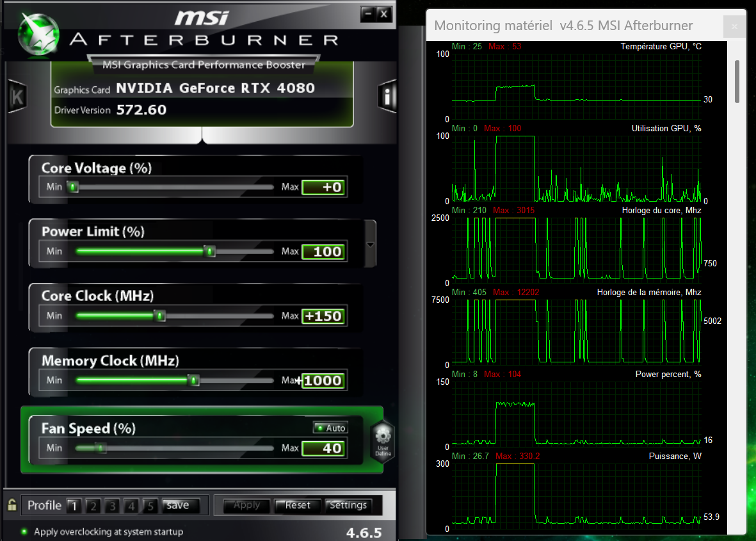Toggle Apply overclocking at system startup
Screen dimensions: 756x541
tap(24, 531)
